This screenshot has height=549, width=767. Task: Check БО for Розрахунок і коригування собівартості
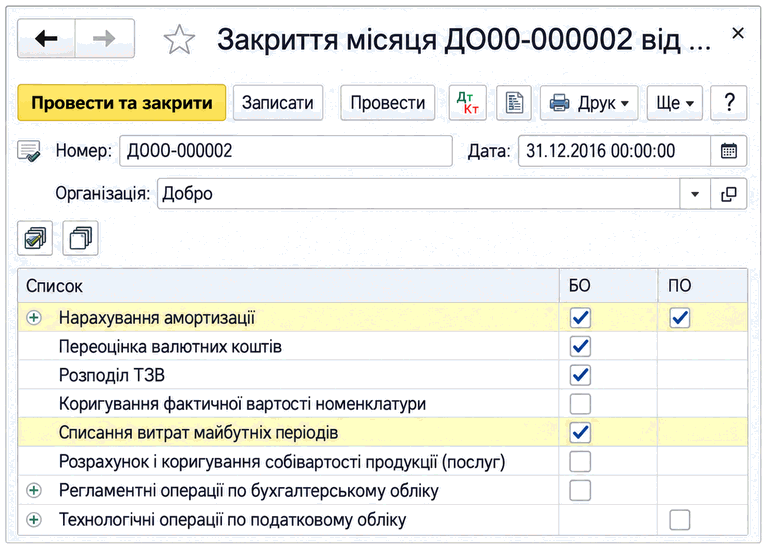coord(580,461)
